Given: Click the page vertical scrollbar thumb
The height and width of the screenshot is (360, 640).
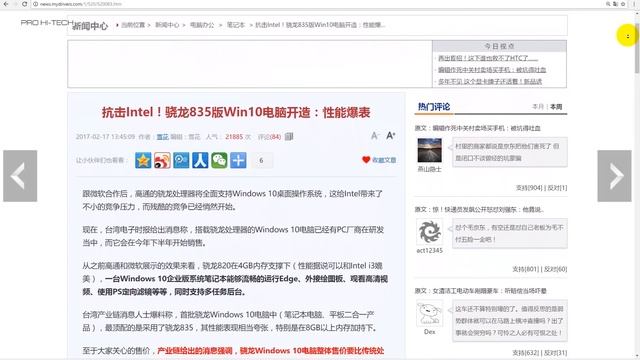Looking at the screenshot, I should pyautogui.click(x=637, y=48).
